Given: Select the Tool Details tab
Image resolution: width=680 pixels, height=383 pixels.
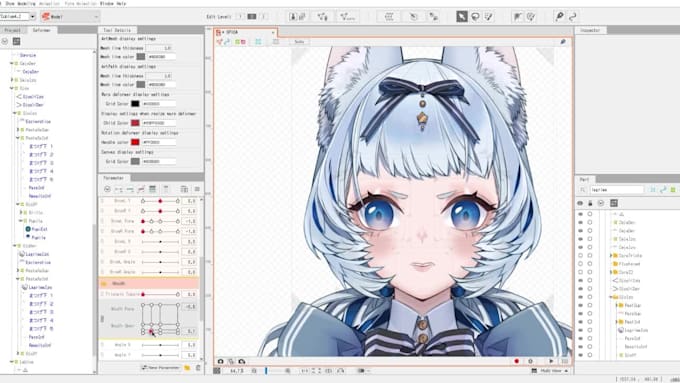Looking at the screenshot, I should coord(117,30).
